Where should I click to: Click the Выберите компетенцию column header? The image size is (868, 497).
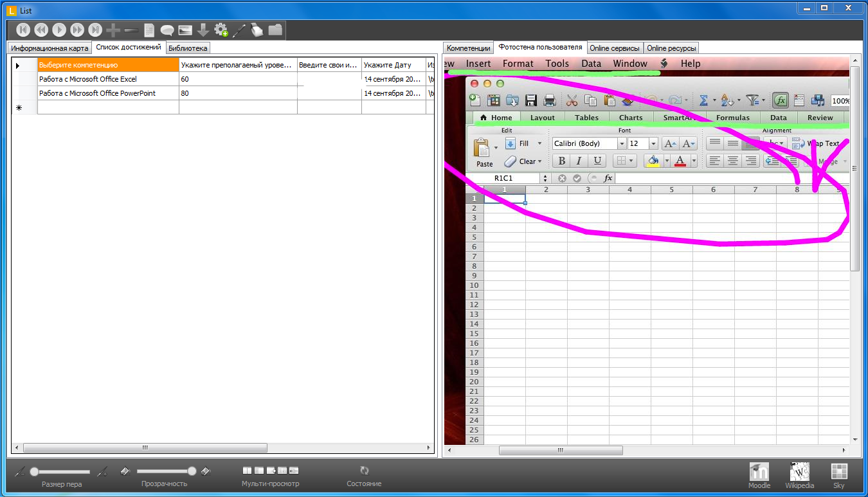click(x=108, y=65)
